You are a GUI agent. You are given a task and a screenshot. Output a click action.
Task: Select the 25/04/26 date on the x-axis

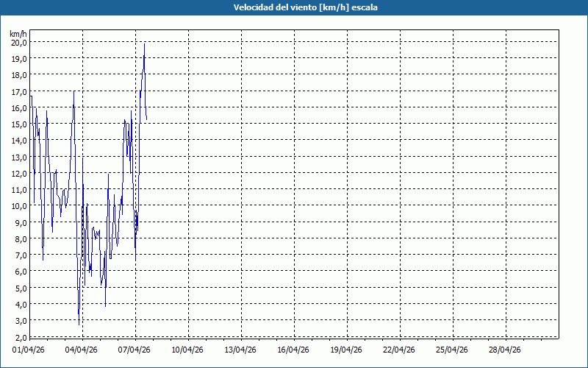point(453,350)
